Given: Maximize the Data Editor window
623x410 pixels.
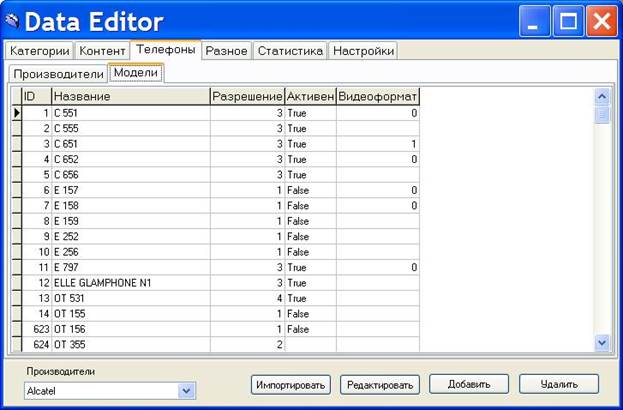Looking at the screenshot, I should pos(568,21).
